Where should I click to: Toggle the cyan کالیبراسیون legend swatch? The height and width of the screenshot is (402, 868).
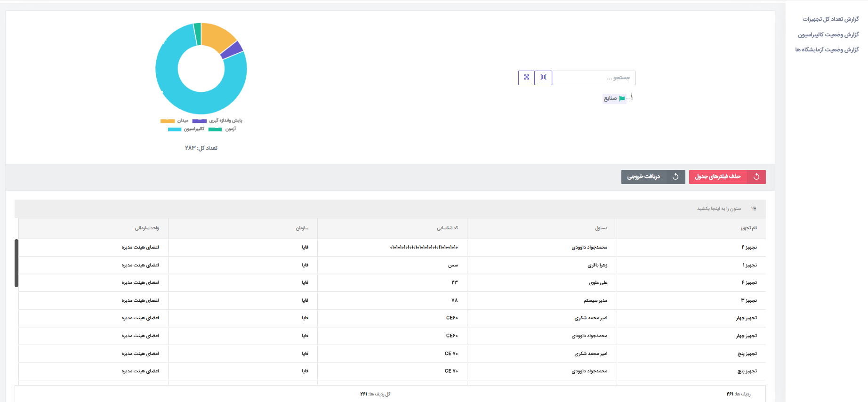[175, 129]
